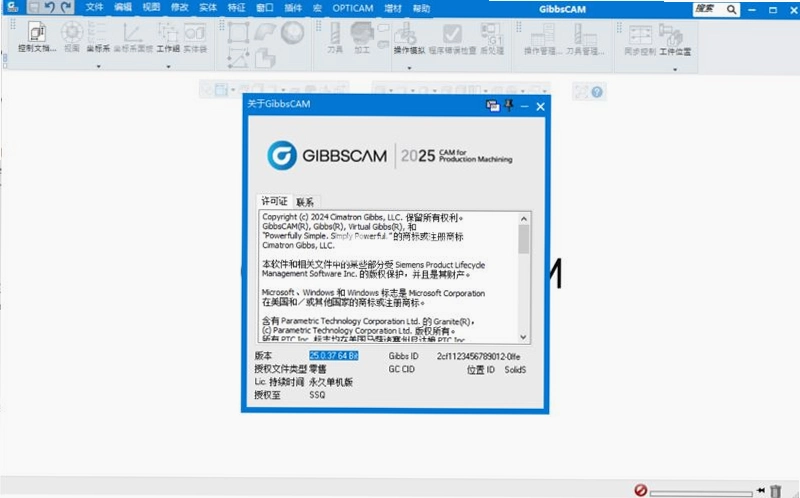This screenshot has width=800, height=498.
Task: Click the stacked-windows icon in About dialog title bar
Action: click(492, 106)
